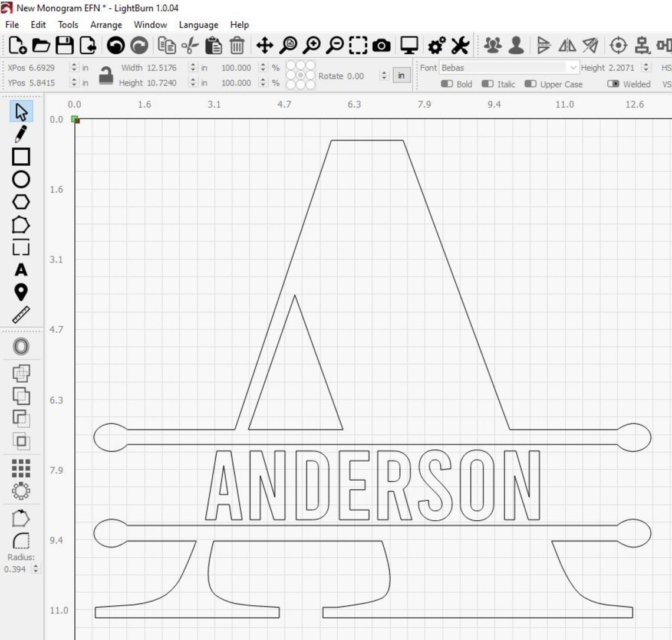The width and height of the screenshot is (672, 640).
Task: Open the Circular Array tool
Action: [x=21, y=491]
